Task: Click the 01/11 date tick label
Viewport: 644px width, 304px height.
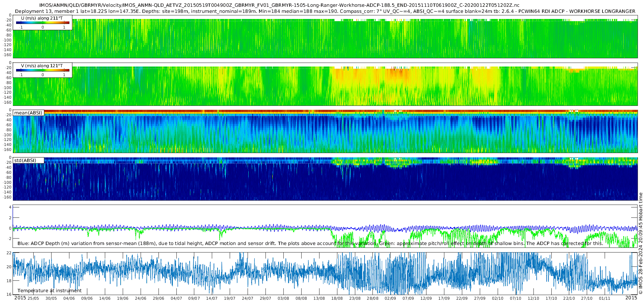Action: pyautogui.click(x=605, y=298)
